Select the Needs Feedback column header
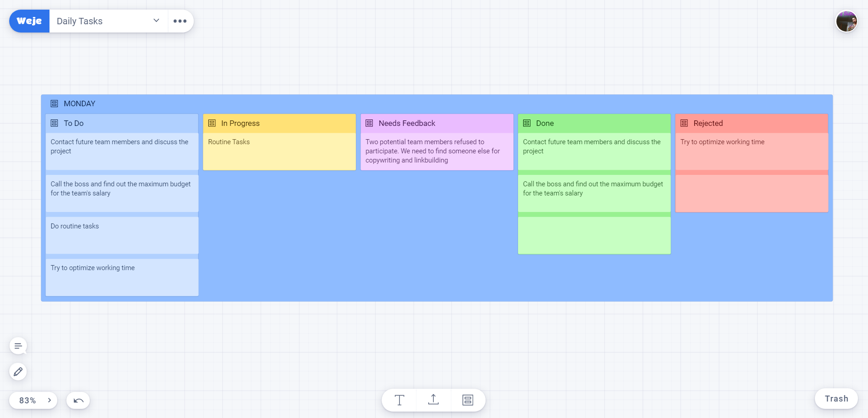The width and height of the screenshot is (868, 418). [x=437, y=123]
